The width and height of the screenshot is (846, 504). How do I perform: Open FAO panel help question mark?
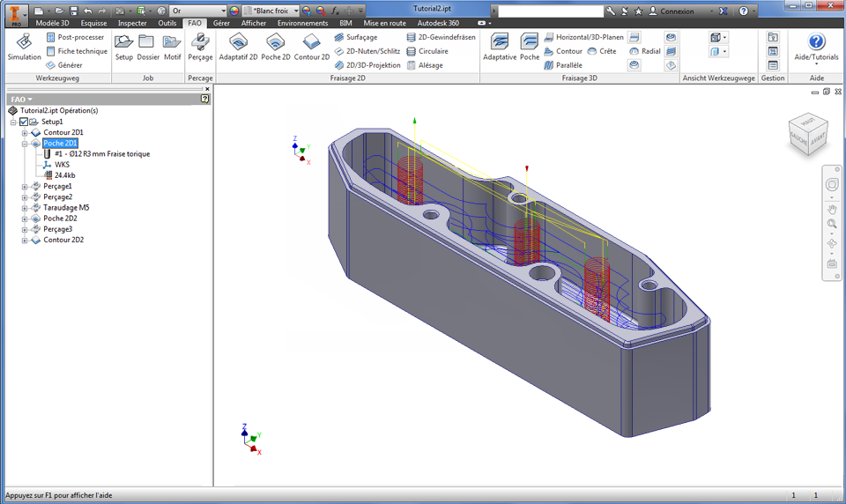205,99
